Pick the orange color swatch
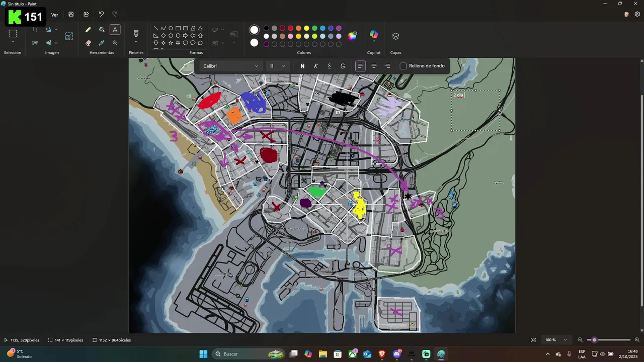Screen dimensions: 644x362 tap(298, 28)
